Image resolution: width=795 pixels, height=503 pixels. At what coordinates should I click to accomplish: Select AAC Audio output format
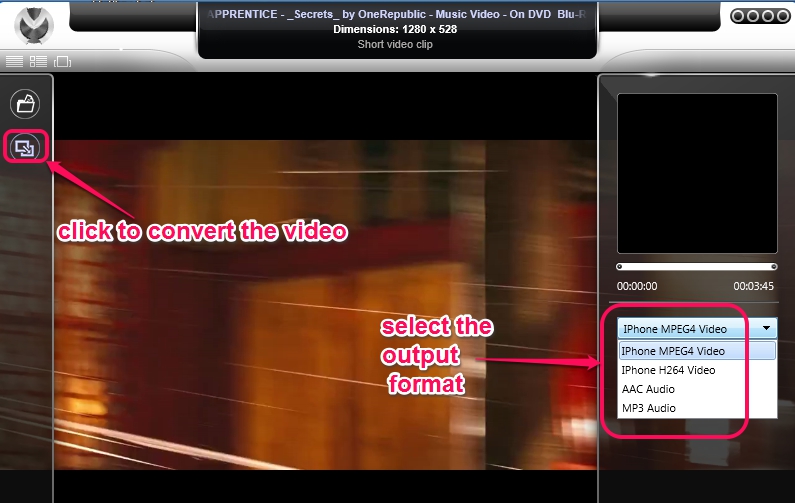pyautogui.click(x=697, y=389)
